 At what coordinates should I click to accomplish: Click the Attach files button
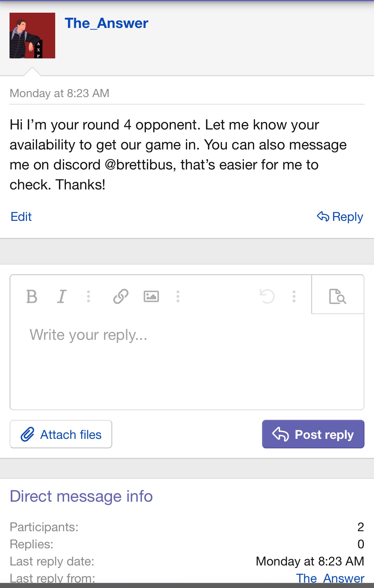click(61, 434)
